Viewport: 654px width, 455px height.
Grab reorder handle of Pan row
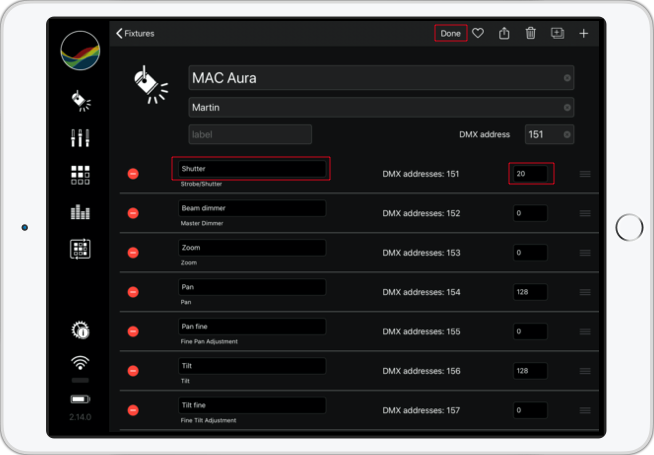click(585, 292)
